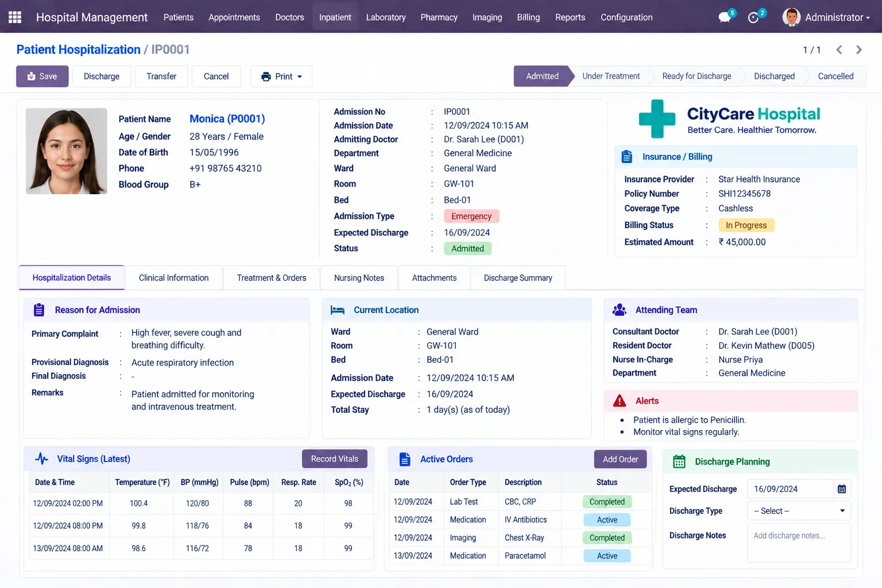Go back to Patient Hospitalization breadcrumb

coord(79,49)
